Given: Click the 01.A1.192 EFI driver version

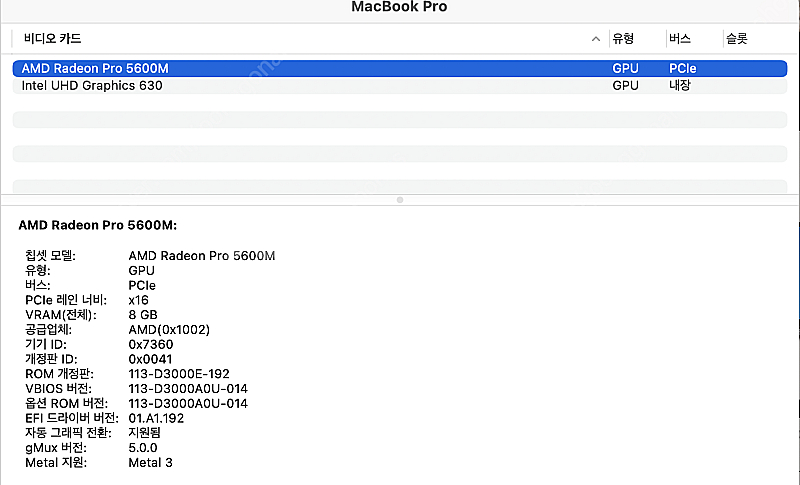Looking at the screenshot, I should click(x=156, y=419).
